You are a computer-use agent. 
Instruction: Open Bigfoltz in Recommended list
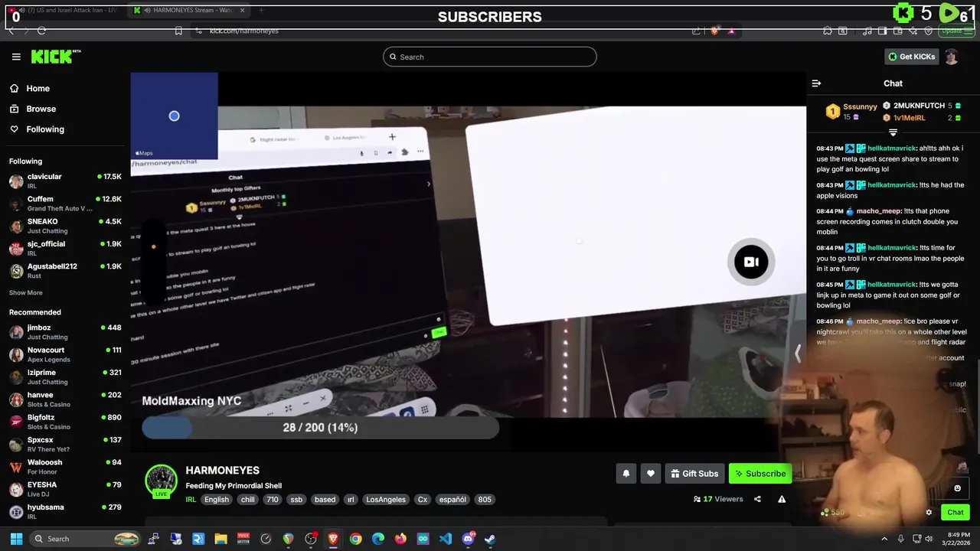click(x=65, y=422)
